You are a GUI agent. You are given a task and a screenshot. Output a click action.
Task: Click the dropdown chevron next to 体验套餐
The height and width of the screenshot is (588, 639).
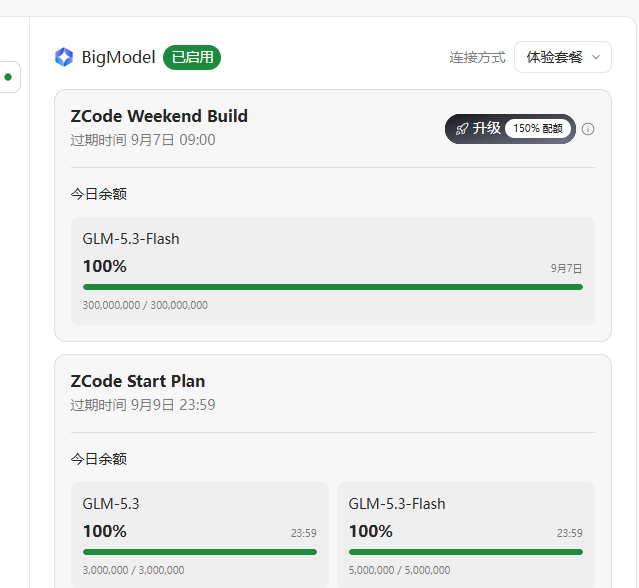(x=596, y=57)
